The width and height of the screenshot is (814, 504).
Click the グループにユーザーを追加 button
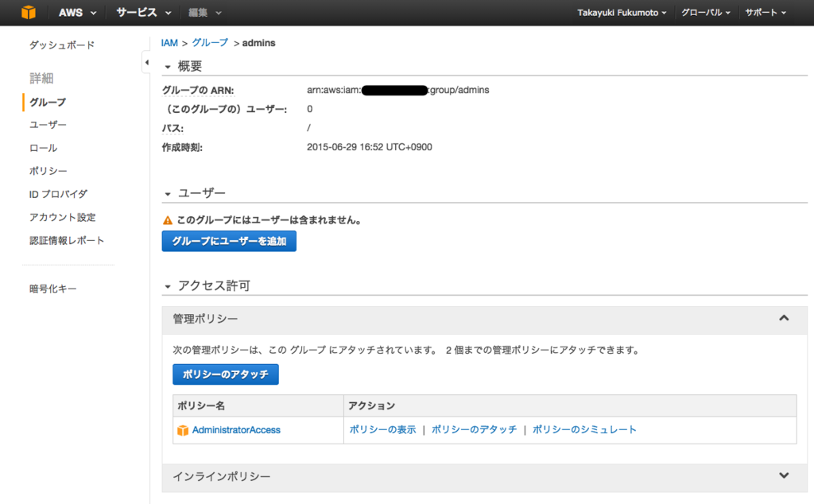(x=229, y=242)
